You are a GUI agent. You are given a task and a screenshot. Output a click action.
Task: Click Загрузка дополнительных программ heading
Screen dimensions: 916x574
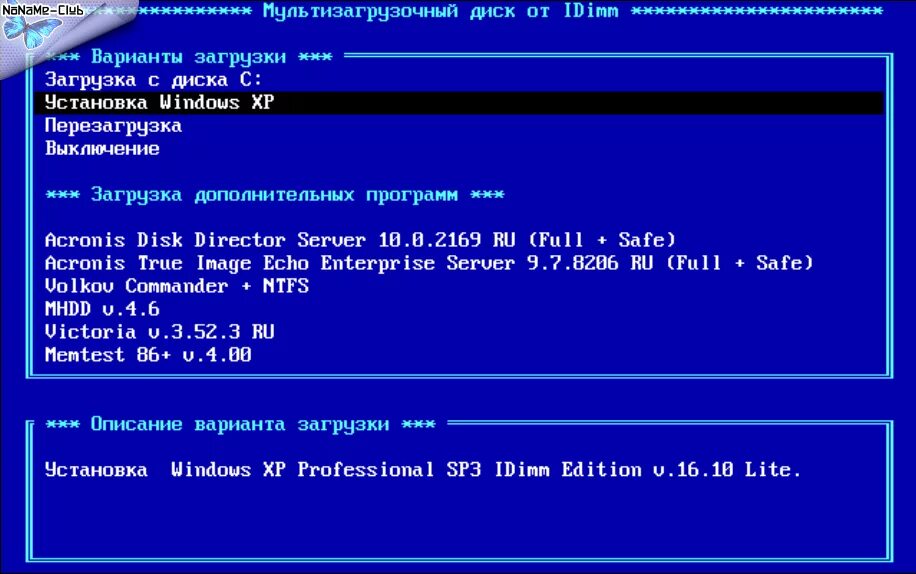275,194
